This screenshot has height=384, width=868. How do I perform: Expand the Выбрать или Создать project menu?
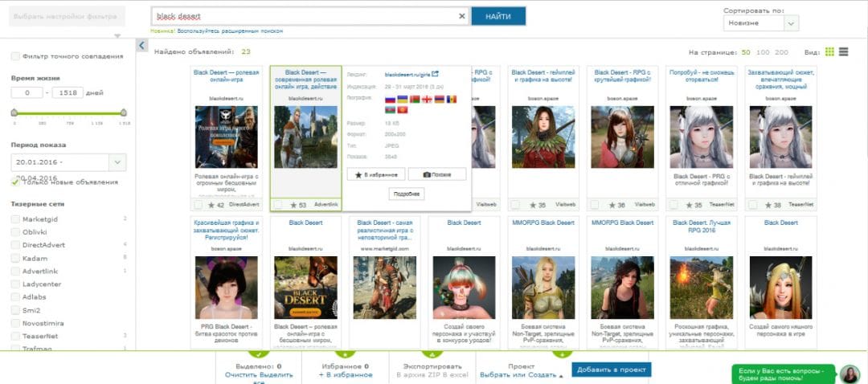[521, 375]
